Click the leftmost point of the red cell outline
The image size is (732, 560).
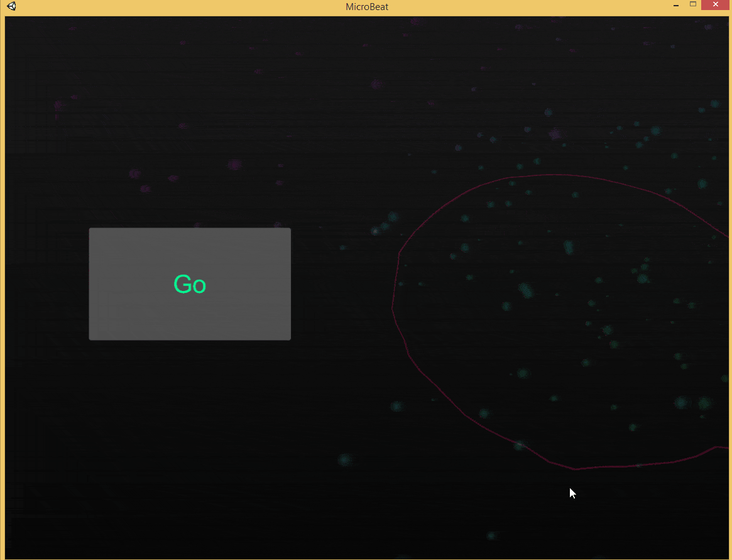(x=392, y=308)
